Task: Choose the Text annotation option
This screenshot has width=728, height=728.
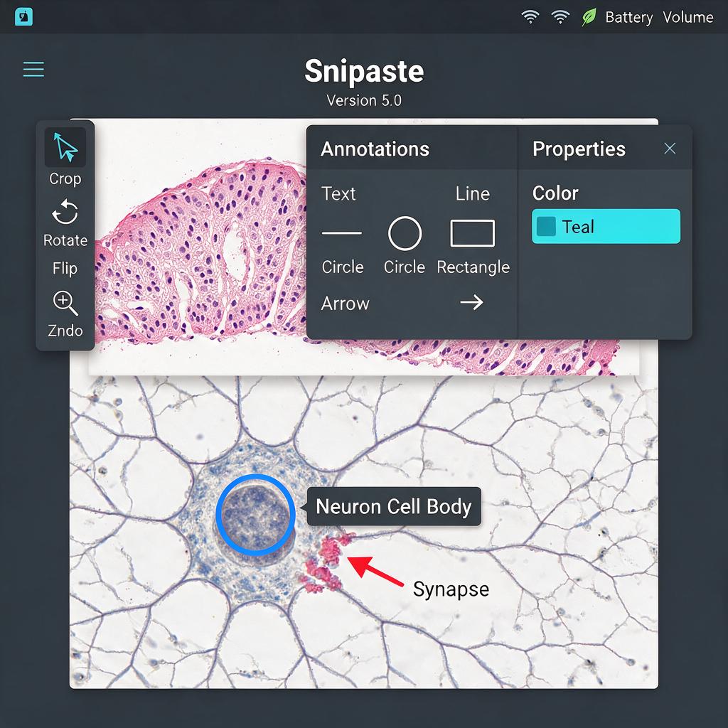Action: tap(338, 193)
